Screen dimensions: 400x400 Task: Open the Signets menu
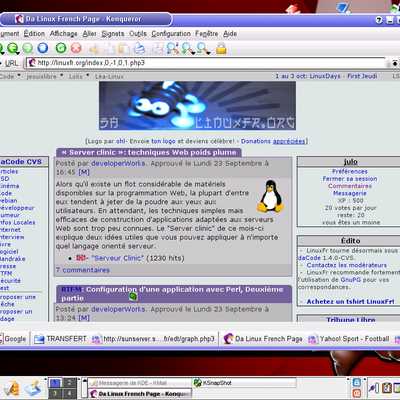pos(113,34)
